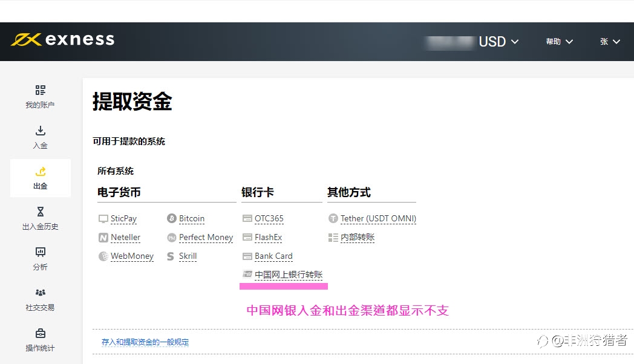Select SticPay withdrawal method
Image resolution: width=634 pixels, height=364 pixels.
[124, 218]
